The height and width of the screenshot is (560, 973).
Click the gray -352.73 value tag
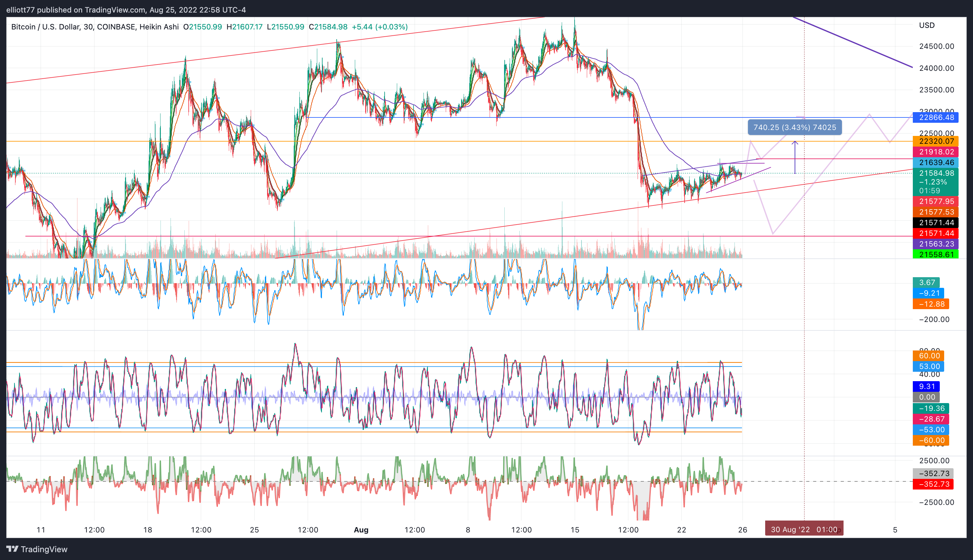pos(933,474)
